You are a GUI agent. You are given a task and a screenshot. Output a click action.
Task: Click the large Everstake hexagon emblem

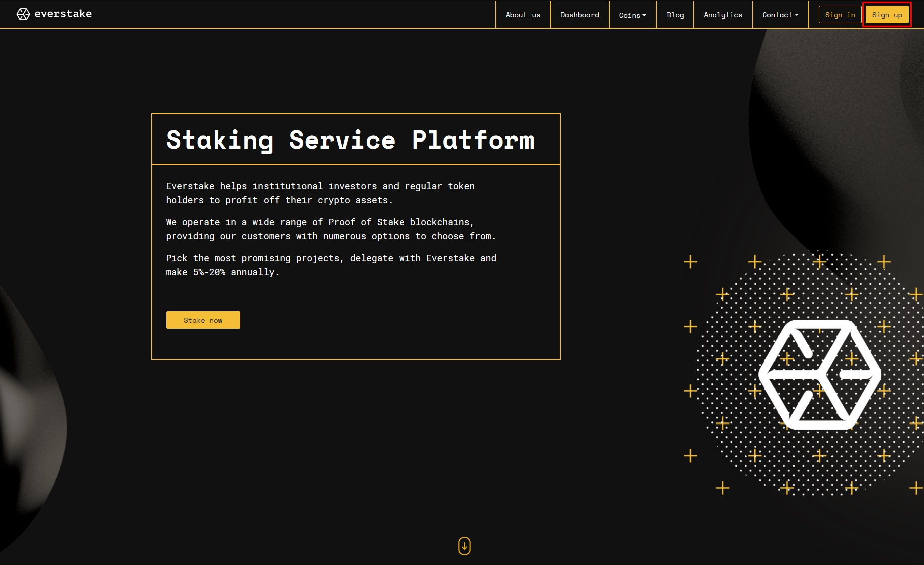tap(820, 374)
